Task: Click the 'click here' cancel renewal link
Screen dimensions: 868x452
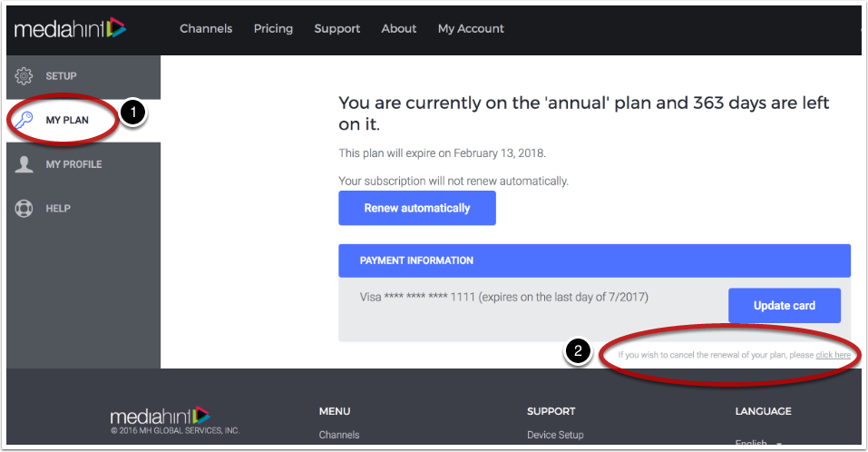Action: (x=834, y=355)
